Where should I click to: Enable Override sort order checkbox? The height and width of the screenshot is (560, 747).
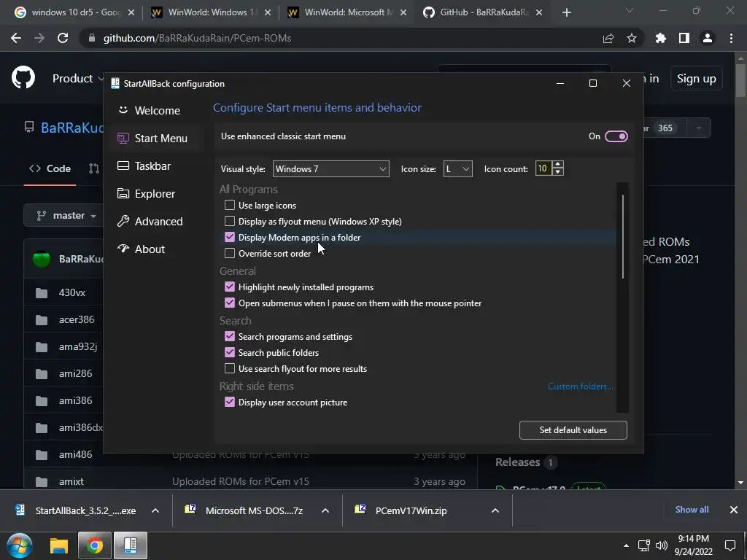coord(230,253)
